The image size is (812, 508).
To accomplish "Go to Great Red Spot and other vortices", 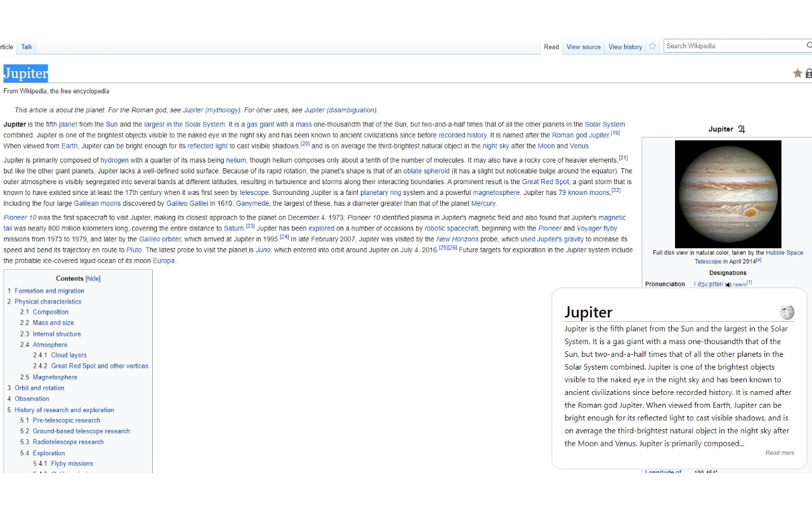I will tap(100, 366).
